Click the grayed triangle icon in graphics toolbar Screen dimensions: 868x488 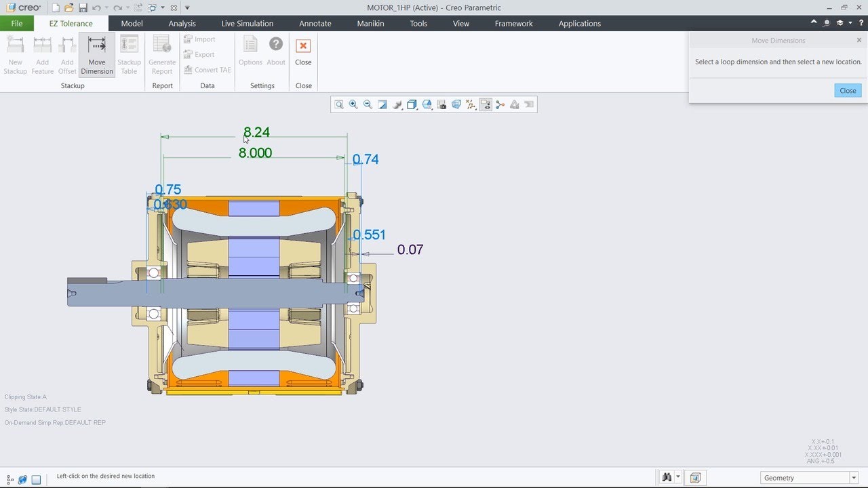515,104
